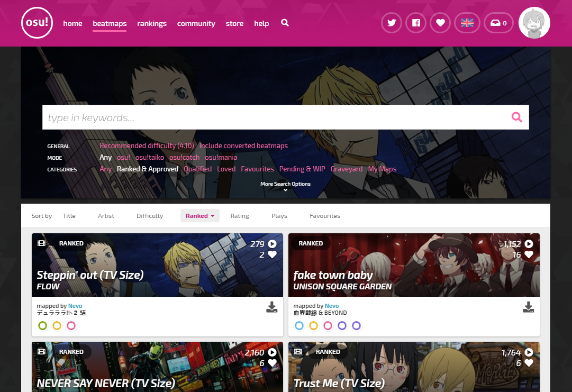Screen dimensions: 572x392
Task: Toggle Recommended difficulty filter
Action: [147, 145]
